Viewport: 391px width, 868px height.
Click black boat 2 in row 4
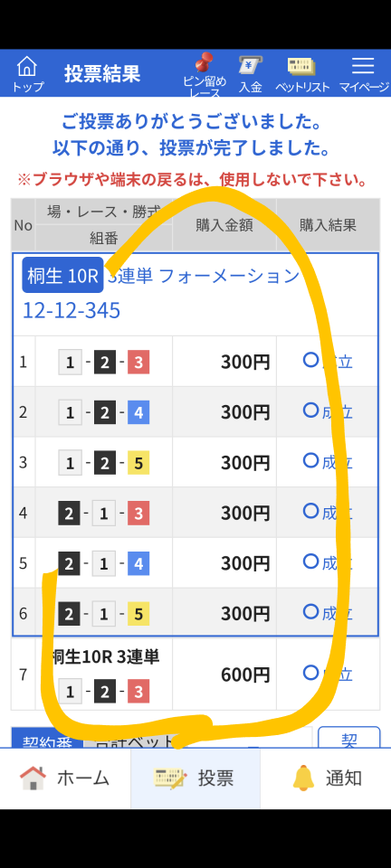click(69, 514)
